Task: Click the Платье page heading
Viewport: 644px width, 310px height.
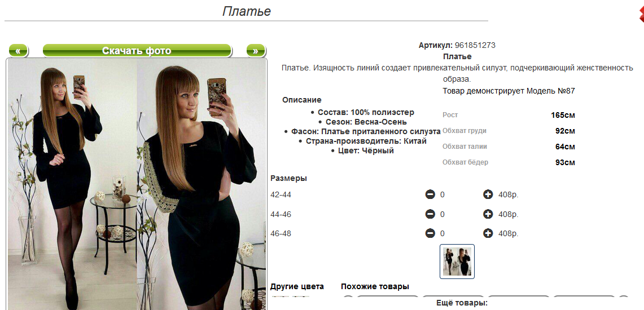Action: [x=247, y=11]
